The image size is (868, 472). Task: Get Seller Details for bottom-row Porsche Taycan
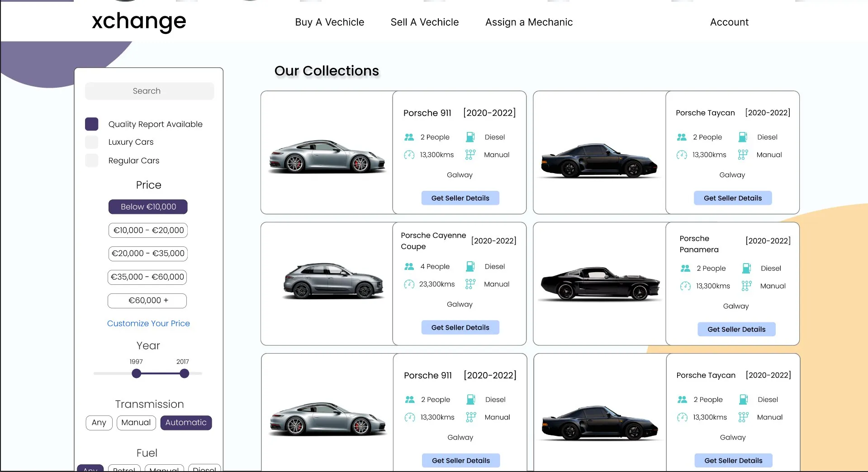tap(733, 461)
